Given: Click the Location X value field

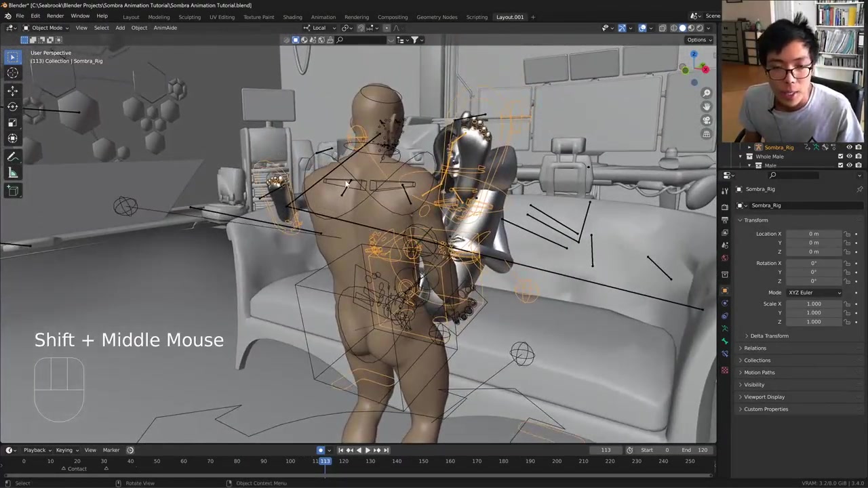Looking at the screenshot, I should tap(813, 234).
